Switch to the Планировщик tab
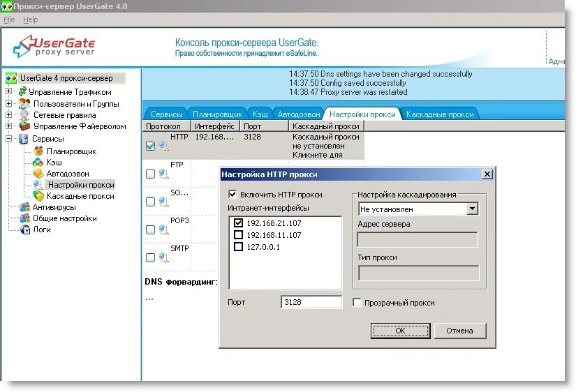Image resolution: width=576 pixels, height=392 pixels. (217, 114)
